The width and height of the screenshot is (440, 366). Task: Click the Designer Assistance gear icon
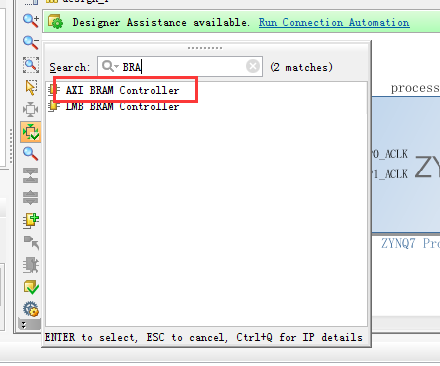coord(55,22)
